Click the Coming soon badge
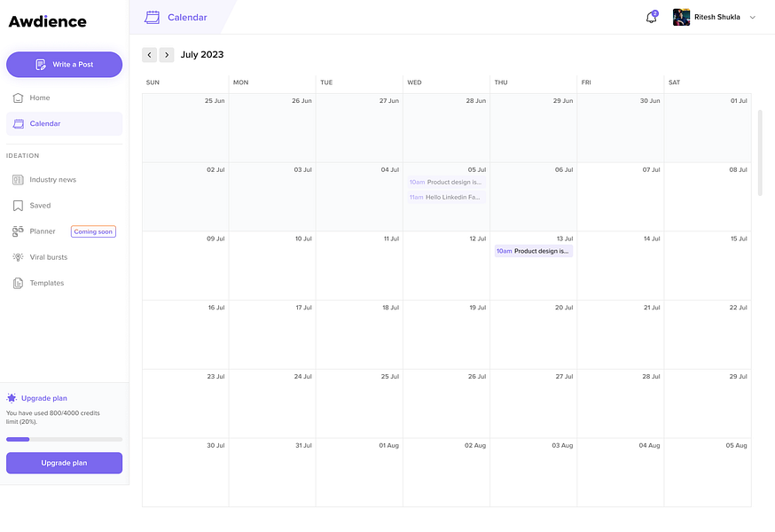Viewport: 775px width, 532px height. tap(93, 231)
